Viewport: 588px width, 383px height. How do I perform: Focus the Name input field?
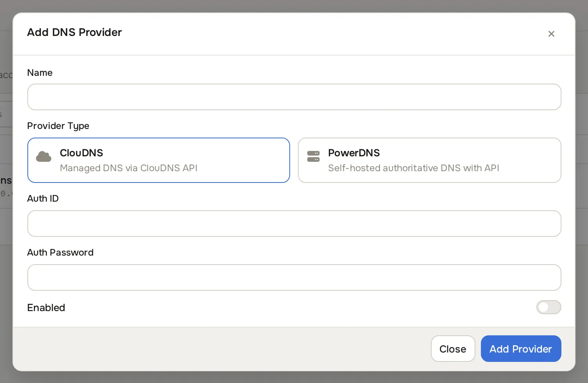[294, 97]
